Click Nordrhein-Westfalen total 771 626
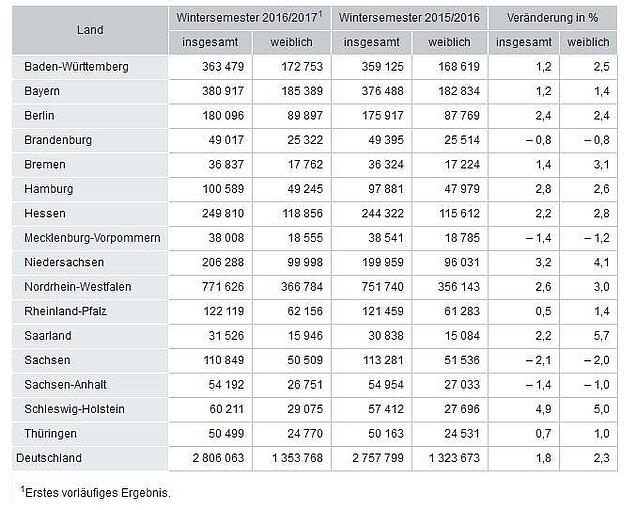Image resolution: width=636 pixels, height=510 pixels. (223, 287)
